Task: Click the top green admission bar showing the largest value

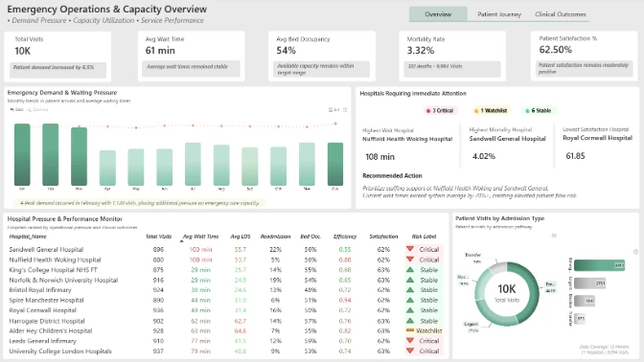Action: (600, 265)
